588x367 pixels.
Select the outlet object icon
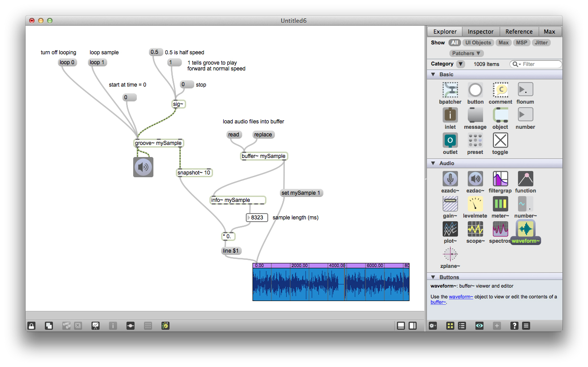[x=450, y=140]
